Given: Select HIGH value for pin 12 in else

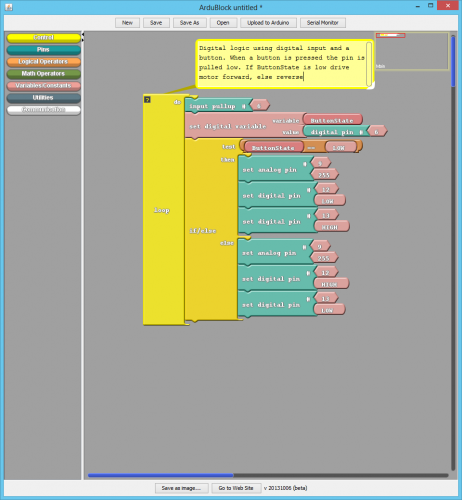Looking at the screenshot, I should [x=330, y=284].
